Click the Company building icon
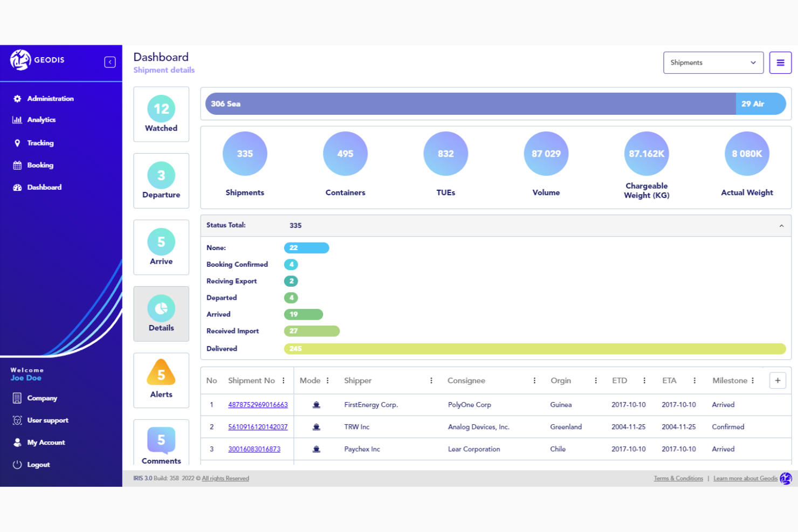Screen dimensions: 798x532 coord(17,398)
